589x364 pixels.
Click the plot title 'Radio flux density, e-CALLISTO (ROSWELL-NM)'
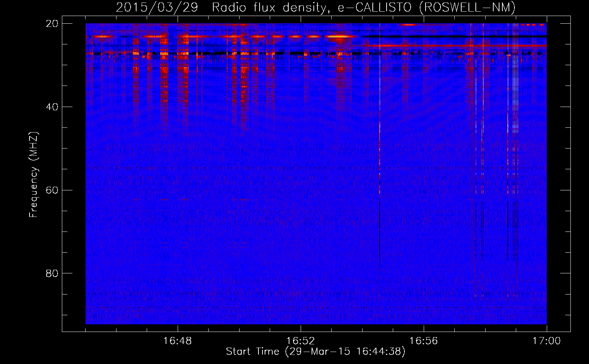[x=364, y=7]
